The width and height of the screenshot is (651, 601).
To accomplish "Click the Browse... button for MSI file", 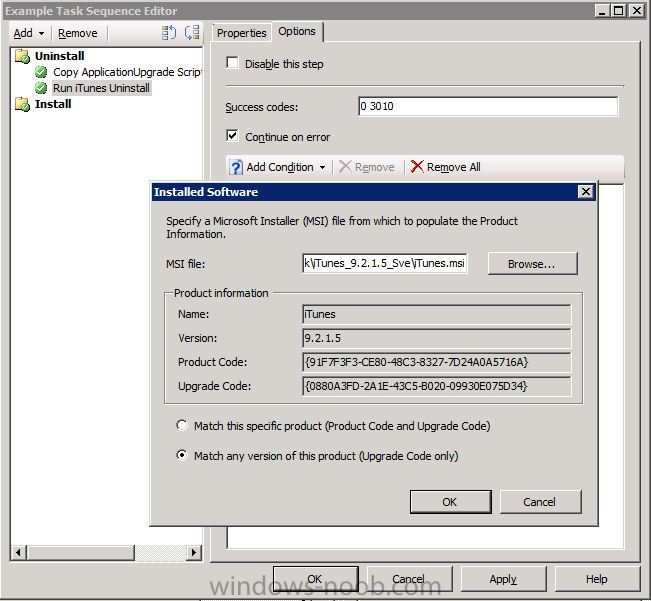I will pyautogui.click(x=532, y=264).
